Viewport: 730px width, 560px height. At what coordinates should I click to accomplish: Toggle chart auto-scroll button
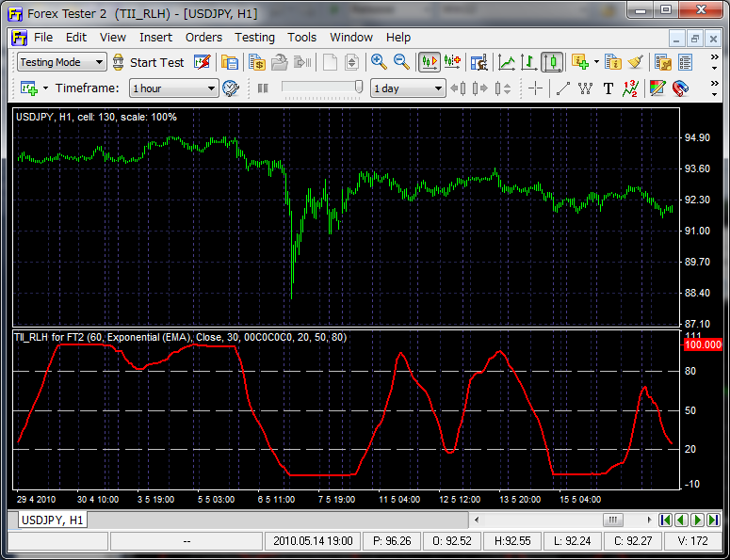tap(430, 62)
